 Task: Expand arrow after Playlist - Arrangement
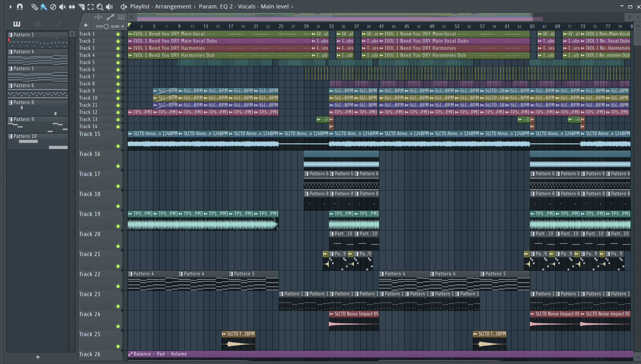[195, 7]
